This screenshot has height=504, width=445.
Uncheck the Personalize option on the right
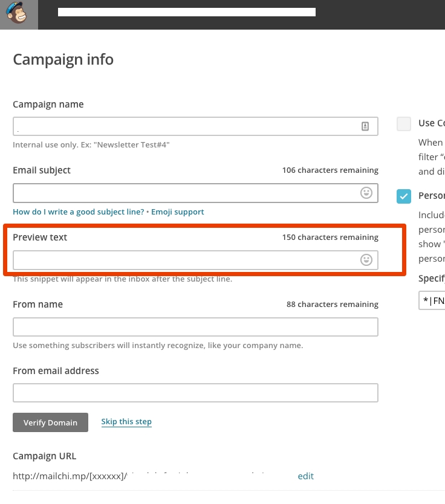403,196
